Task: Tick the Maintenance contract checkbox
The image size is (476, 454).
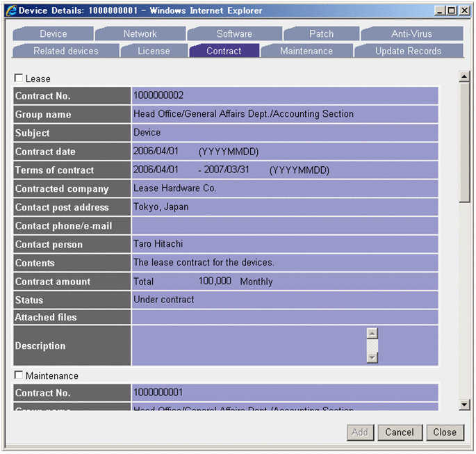Action: [x=19, y=375]
